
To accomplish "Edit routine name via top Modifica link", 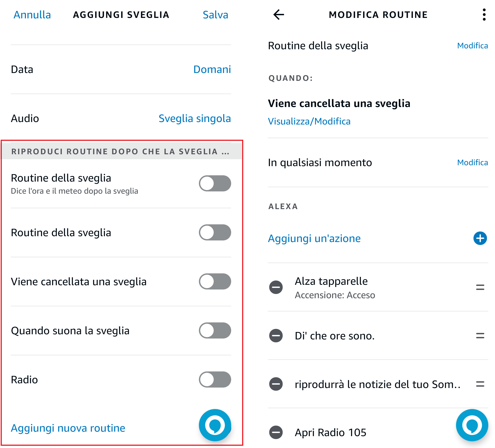I will click(472, 46).
